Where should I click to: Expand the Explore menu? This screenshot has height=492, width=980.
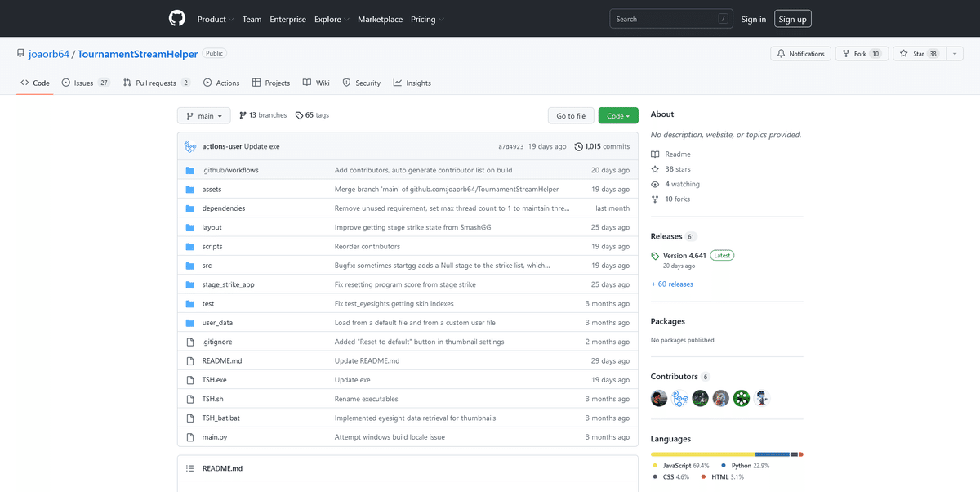coord(332,20)
